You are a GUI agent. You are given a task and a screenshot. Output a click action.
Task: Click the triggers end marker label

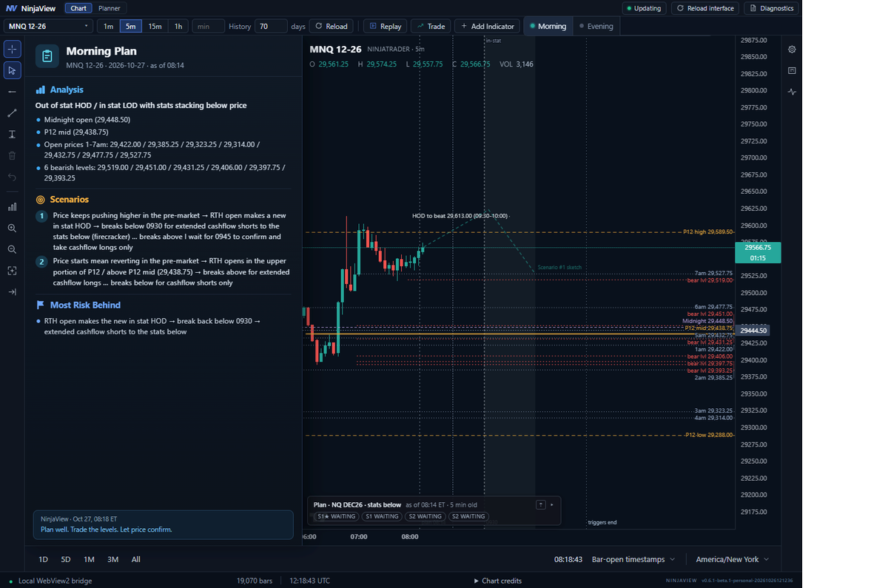click(602, 522)
